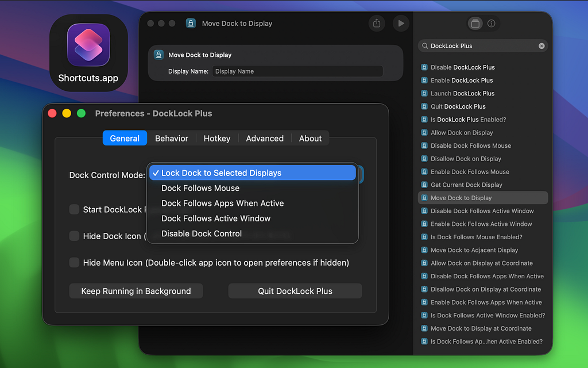Click the icon beside Move Dock to Display at Coordinate
This screenshot has height=368, width=588.
coord(424,328)
